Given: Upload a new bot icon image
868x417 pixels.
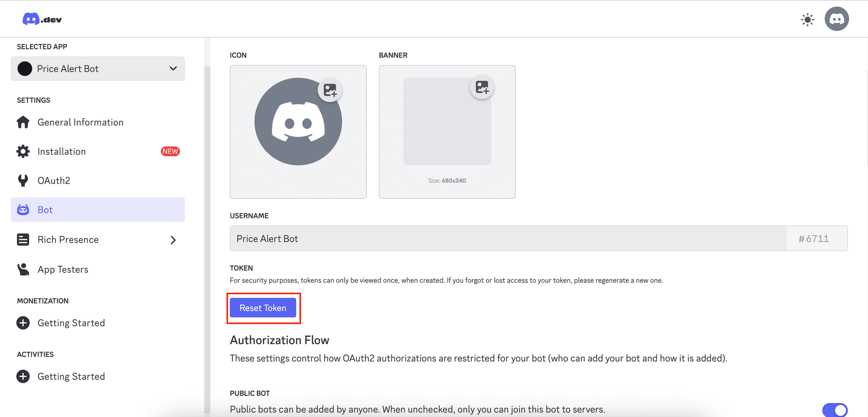Looking at the screenshot, I should 330,90.
